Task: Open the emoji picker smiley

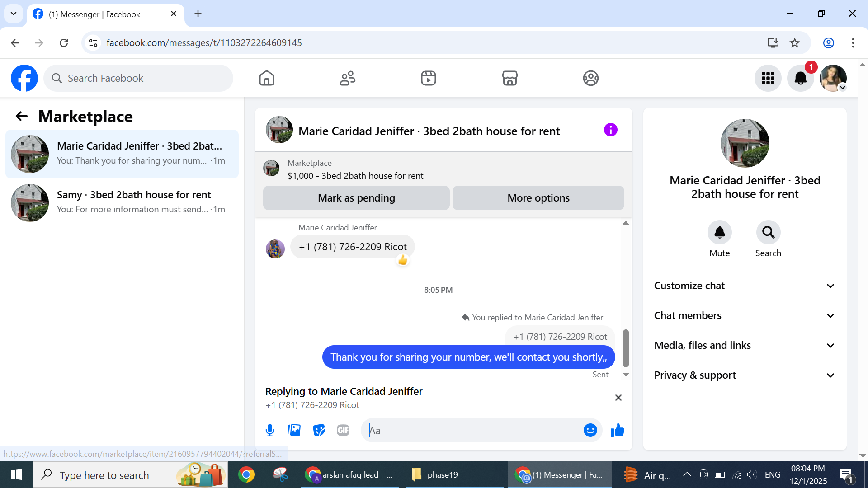Action: pos(590,430)
